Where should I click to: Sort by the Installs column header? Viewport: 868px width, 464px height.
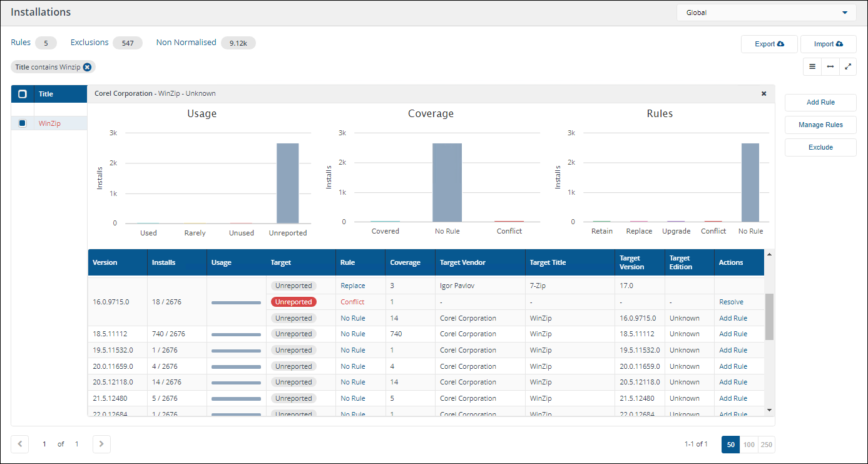(x=163, y=262)
